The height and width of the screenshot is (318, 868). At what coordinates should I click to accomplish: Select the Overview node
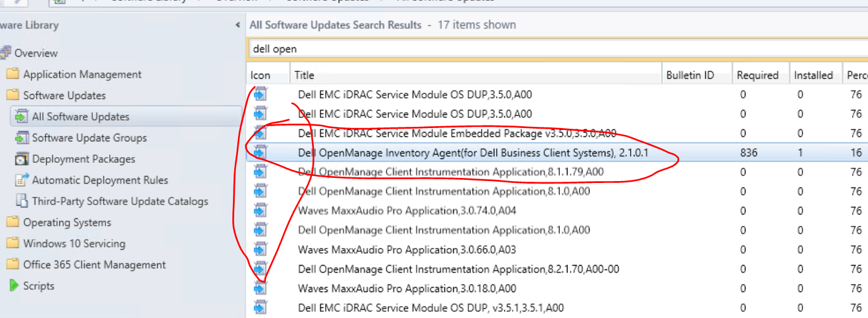[x=36, y=53]
